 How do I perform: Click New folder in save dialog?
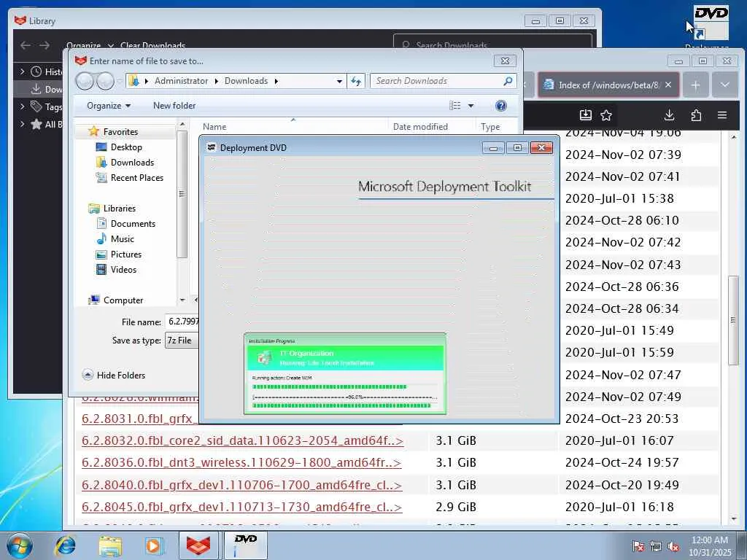click(174, 106)
